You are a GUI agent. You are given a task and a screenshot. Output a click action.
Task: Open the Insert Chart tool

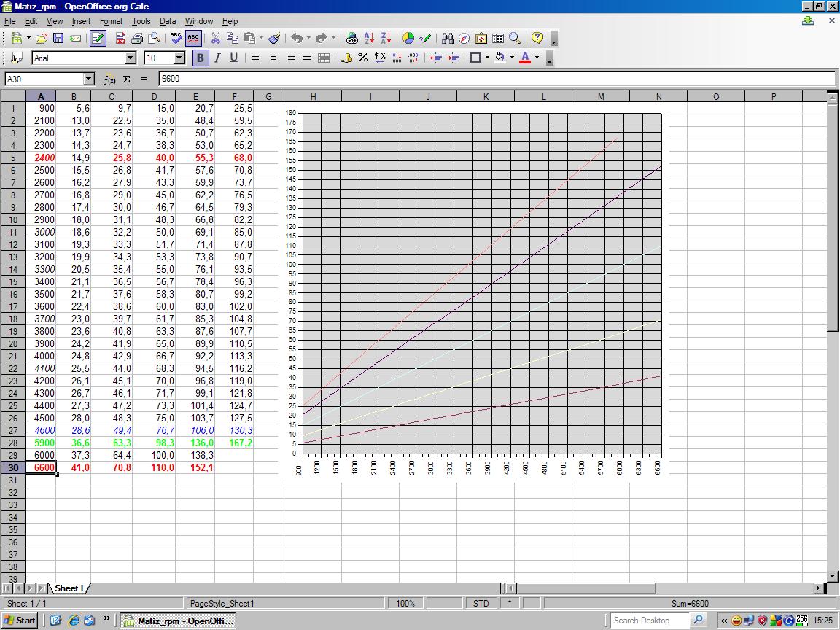408,39
